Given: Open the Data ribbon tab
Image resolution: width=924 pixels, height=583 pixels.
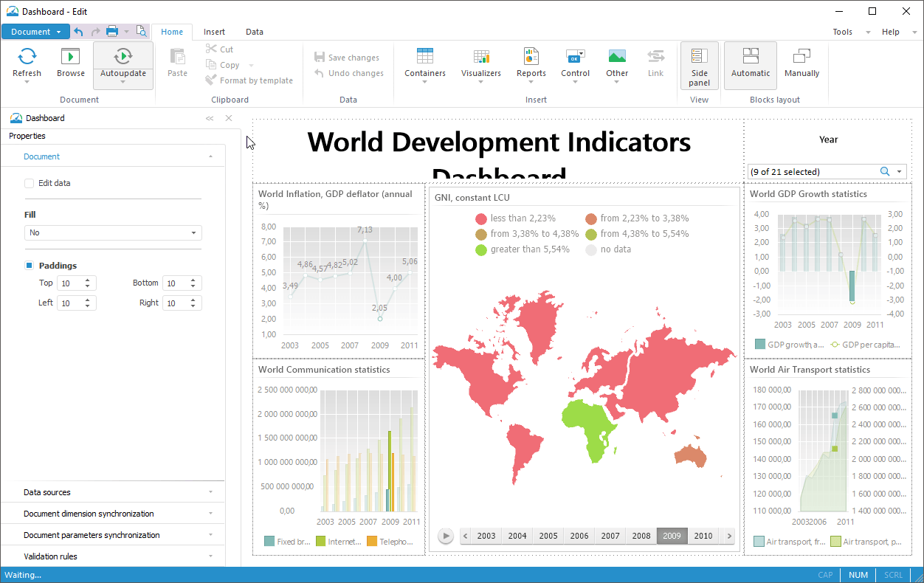Looking at the screenshot, I should [x=255, y=32].
